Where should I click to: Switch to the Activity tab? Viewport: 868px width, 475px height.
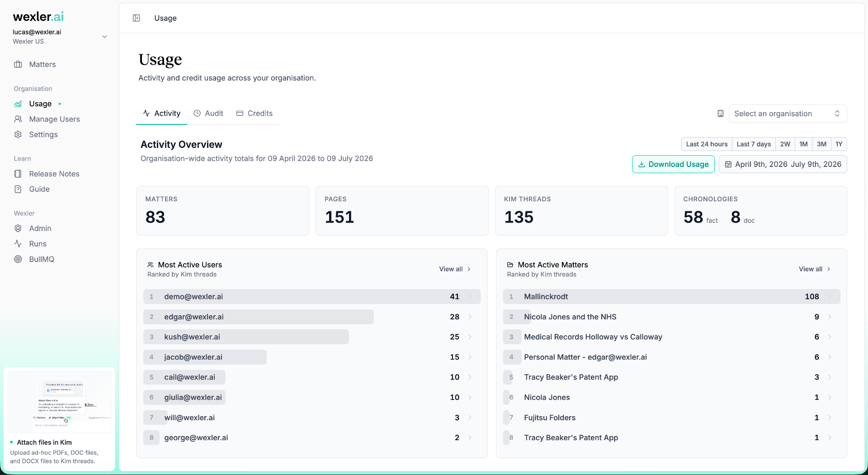click(x=162, y=113)
